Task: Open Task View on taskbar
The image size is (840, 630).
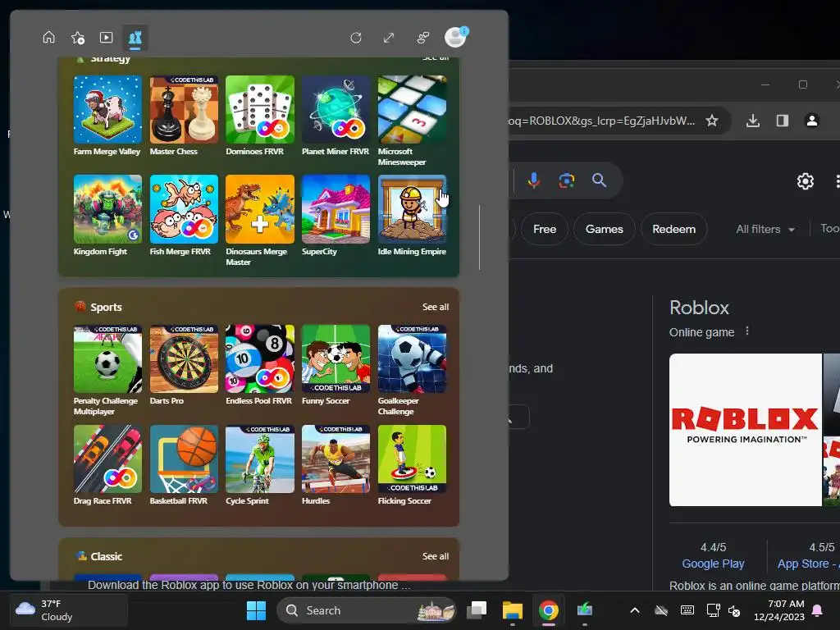Action: pyautogui.click(x=477, y=610)
